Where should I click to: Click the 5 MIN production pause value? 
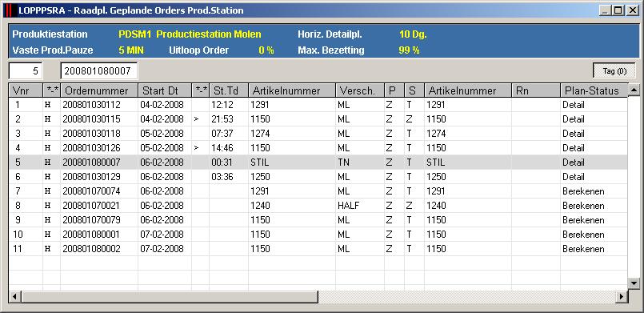click(x=131, y=50)
